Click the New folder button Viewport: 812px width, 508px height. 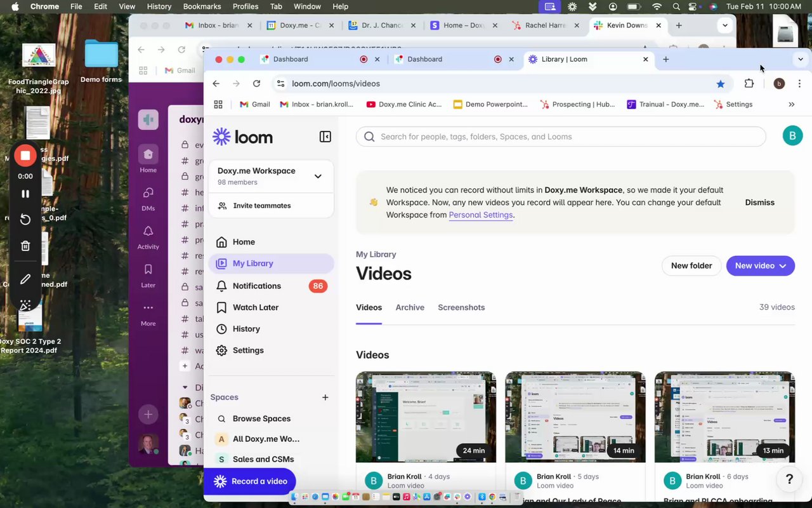[x=691, y=265]
